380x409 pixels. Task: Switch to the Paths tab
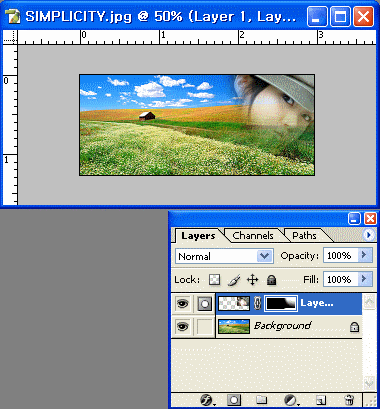tap(304, 235)
